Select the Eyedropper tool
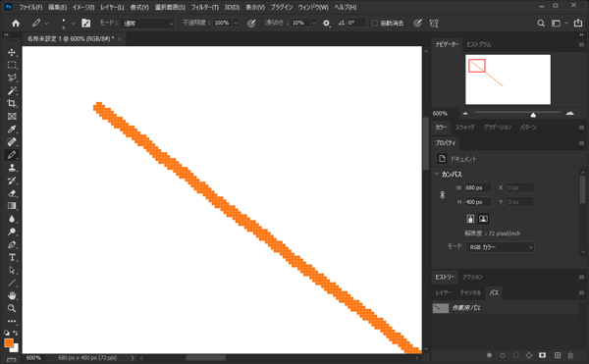The width and height of the screenshot is (589, 364). pos(12,130)
